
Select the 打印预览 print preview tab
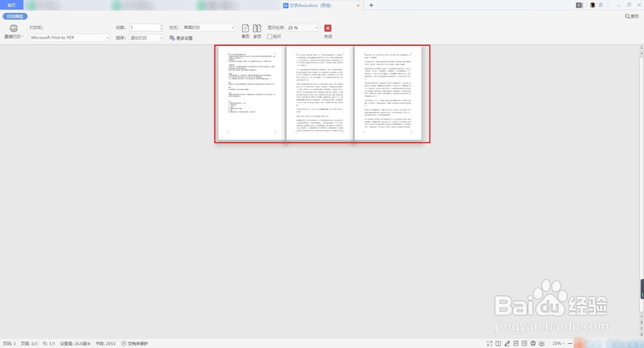click(x=15, y=17)
